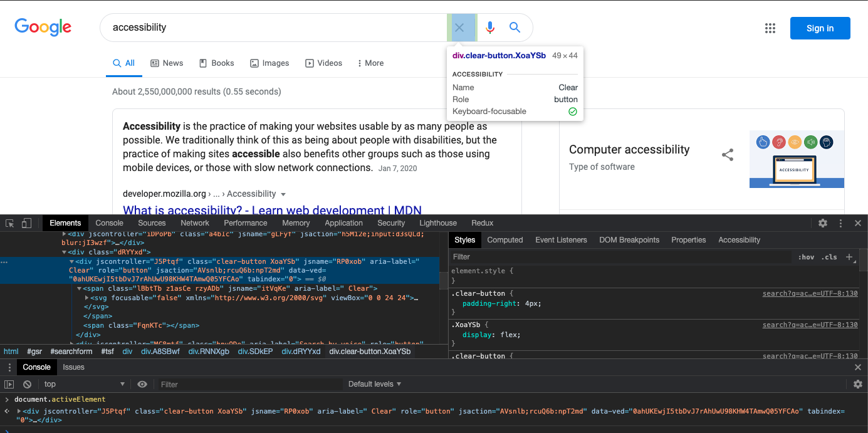Viewport: 868px width, 433px height.
Task: Open the Google apps grid
Action: [770, 28]
